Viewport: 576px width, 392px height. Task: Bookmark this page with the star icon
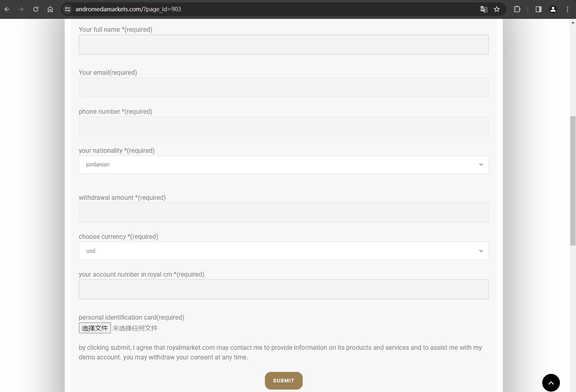[497, 9]
